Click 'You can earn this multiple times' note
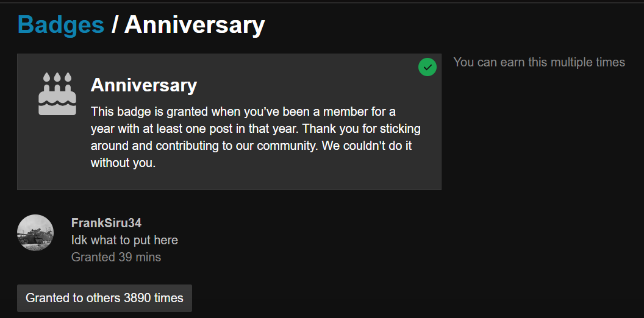This screenshot has height=318, width=644. 539,62
